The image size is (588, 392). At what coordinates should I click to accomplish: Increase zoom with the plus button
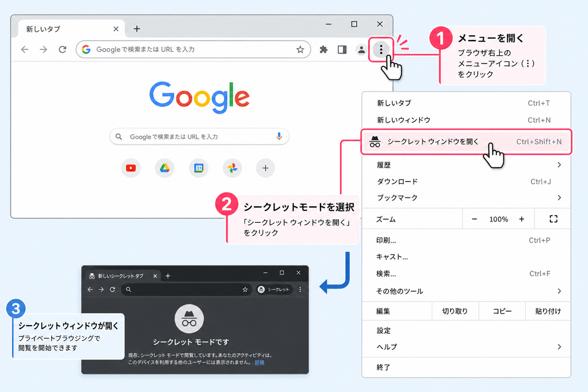(x=522, y=219)
